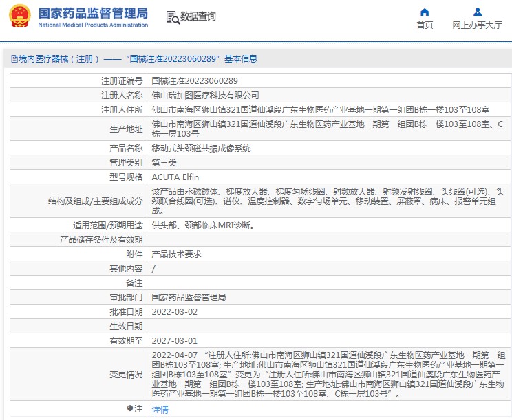Click the 生产地址 row label

click(126, 129)
